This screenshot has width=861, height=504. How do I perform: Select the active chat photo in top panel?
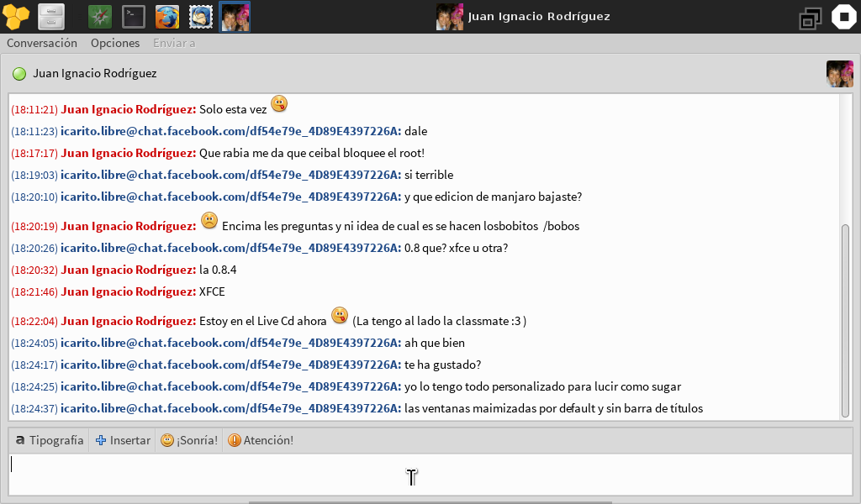pos(235,17)
